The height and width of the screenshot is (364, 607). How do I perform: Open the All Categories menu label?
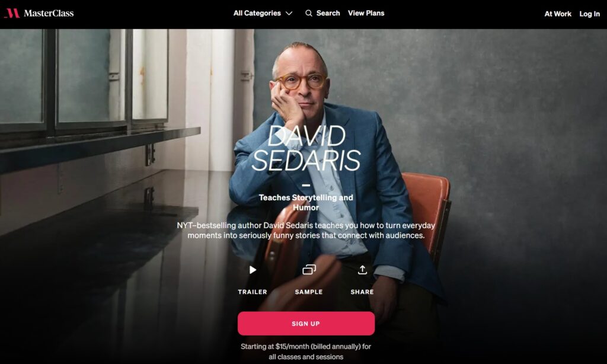[257, 13]
